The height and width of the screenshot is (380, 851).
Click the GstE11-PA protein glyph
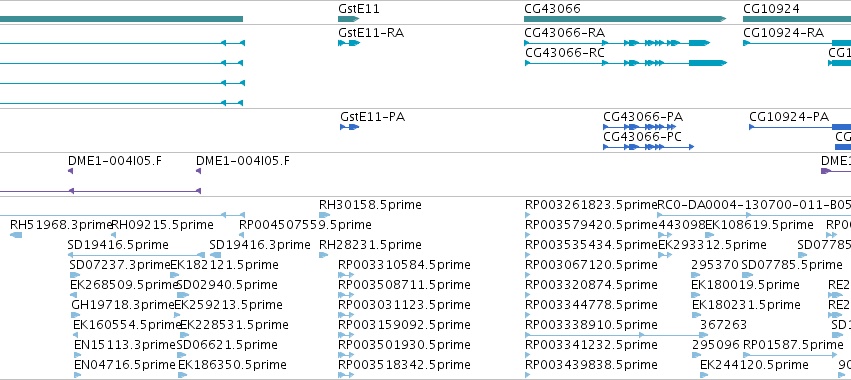pos(350,127)
